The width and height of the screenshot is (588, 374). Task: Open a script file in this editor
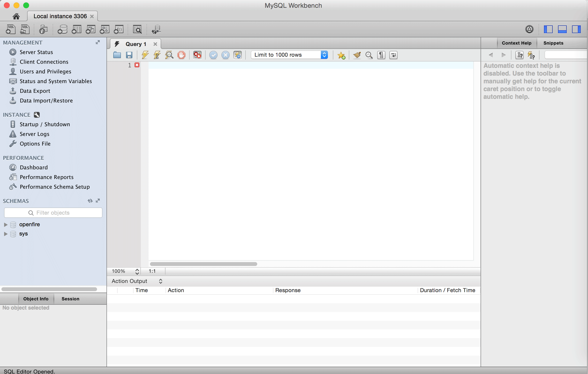117,55
